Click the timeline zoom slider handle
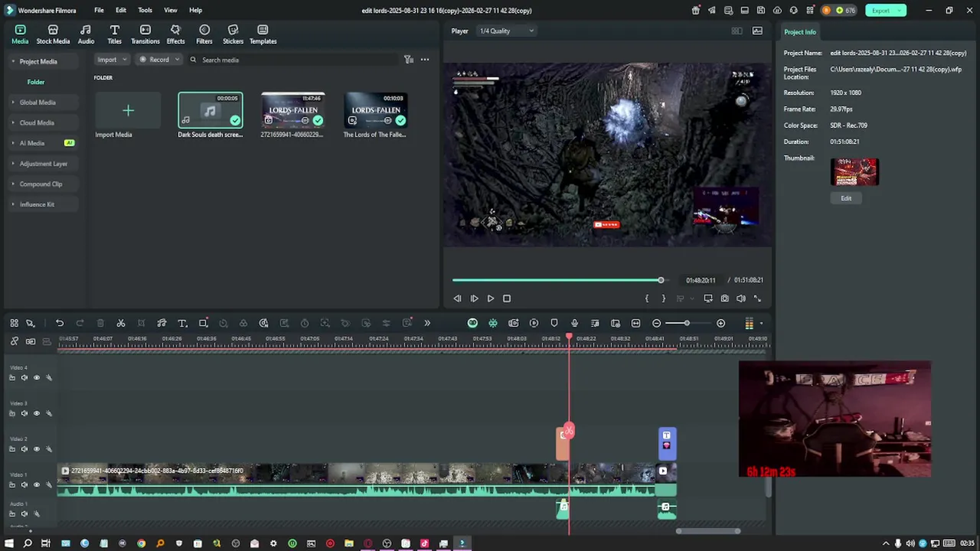This screenshot has height=551, width=980. click(687, 323)
